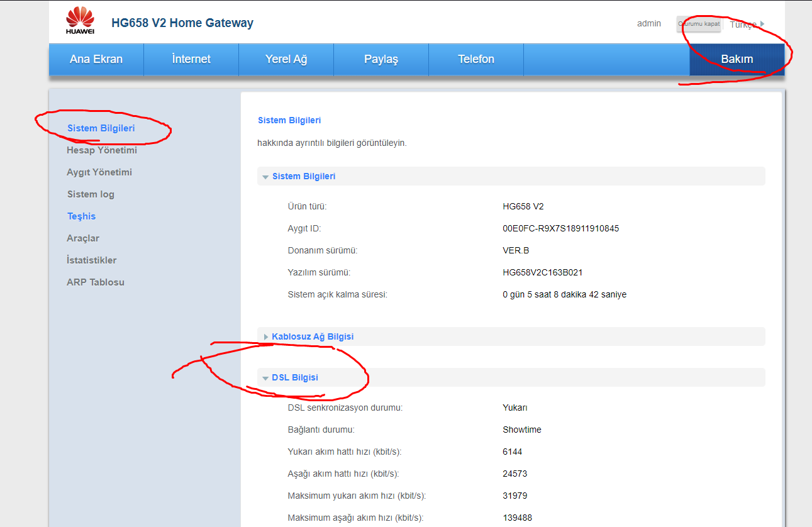Click the Ürün türü value HG658 V2
This screenshot has height=527, width=812.
523,206
